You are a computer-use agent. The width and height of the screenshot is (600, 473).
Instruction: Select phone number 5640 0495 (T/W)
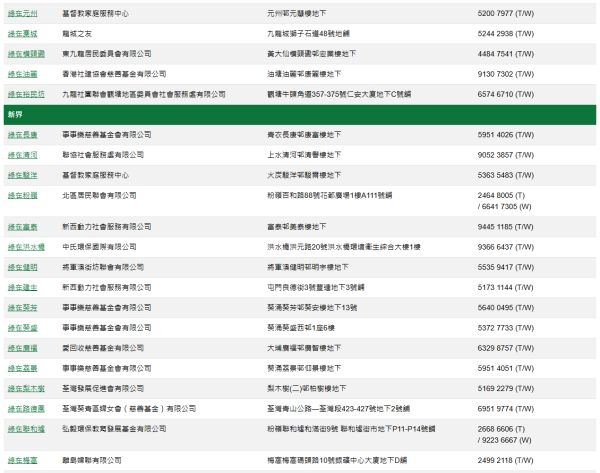[505, 308]
